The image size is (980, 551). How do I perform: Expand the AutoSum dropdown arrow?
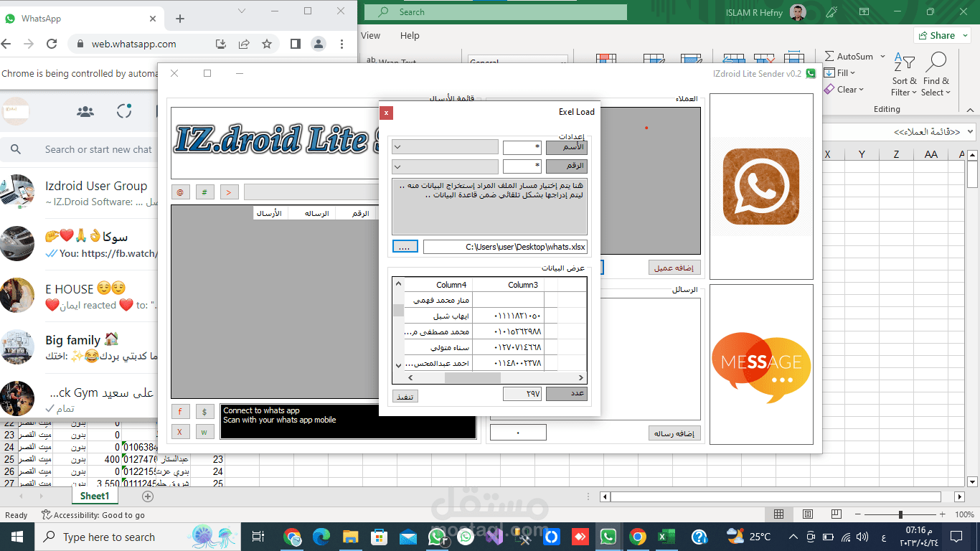[882, 56]
